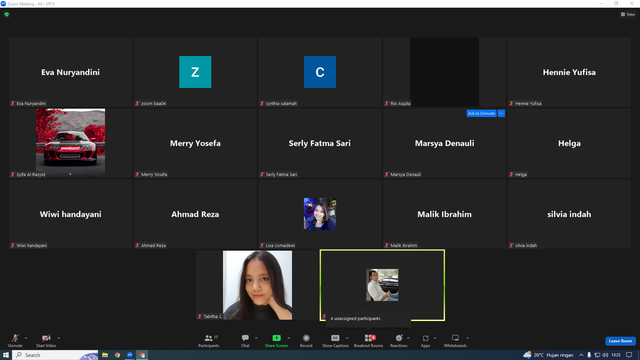Open Zoom Apps

(425, 340)
